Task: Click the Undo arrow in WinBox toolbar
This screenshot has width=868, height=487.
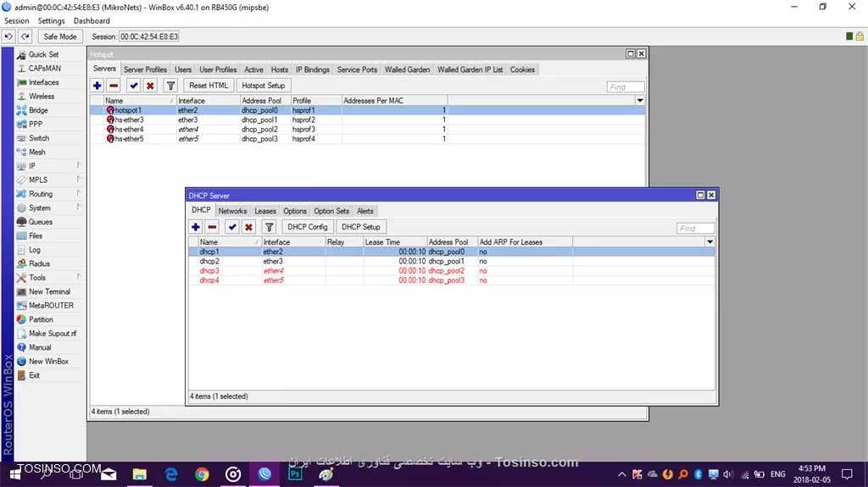Action: click(x=8, y=36)
